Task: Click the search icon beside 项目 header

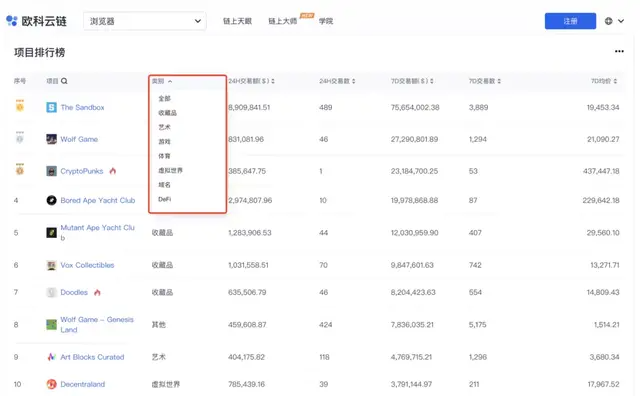Action: [64, 81]
